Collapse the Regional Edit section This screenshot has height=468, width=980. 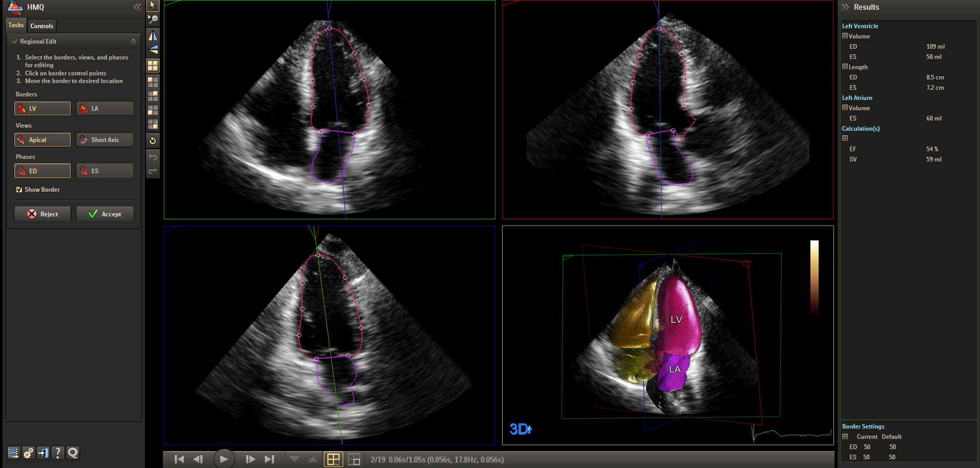click(133, 42)
